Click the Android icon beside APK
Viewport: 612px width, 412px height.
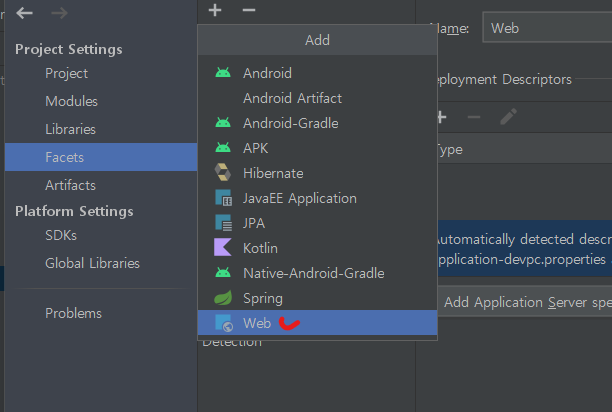point(223,148)
